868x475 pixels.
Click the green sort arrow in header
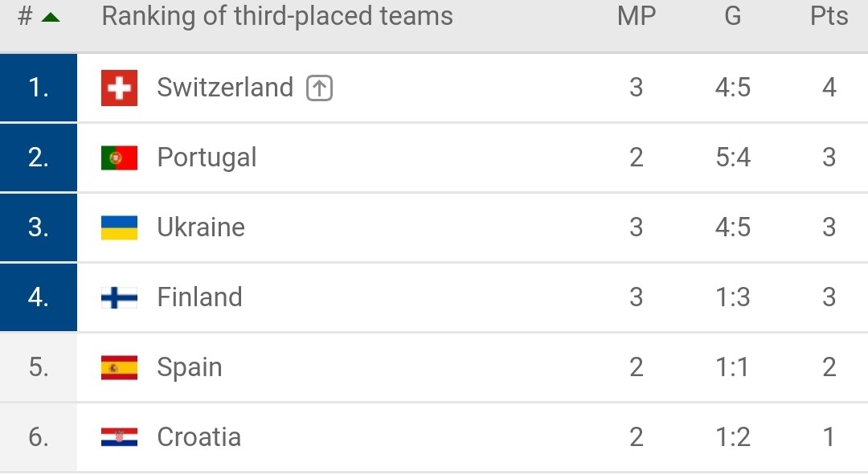tap(51, 17)
